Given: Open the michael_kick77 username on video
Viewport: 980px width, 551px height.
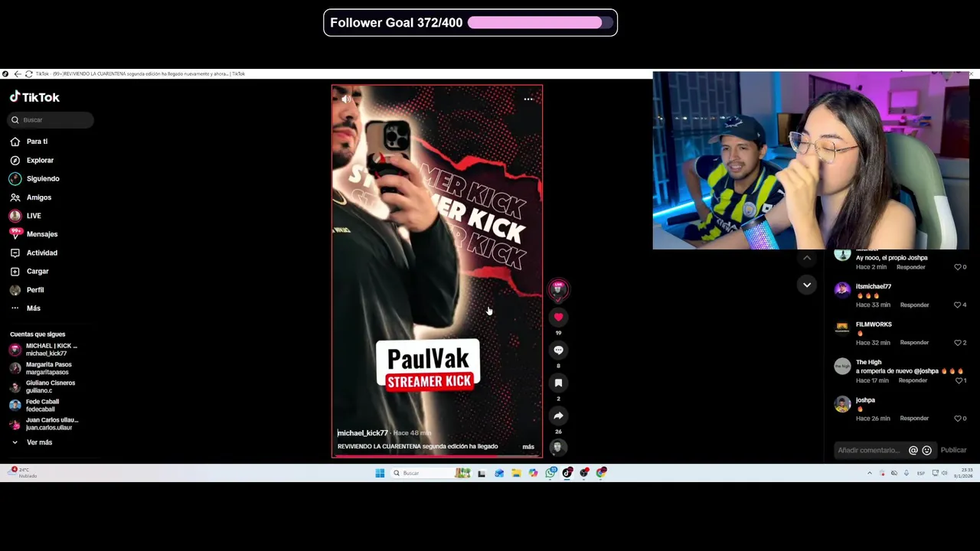Looking at the screenshot, I should (x=363, y=433).
